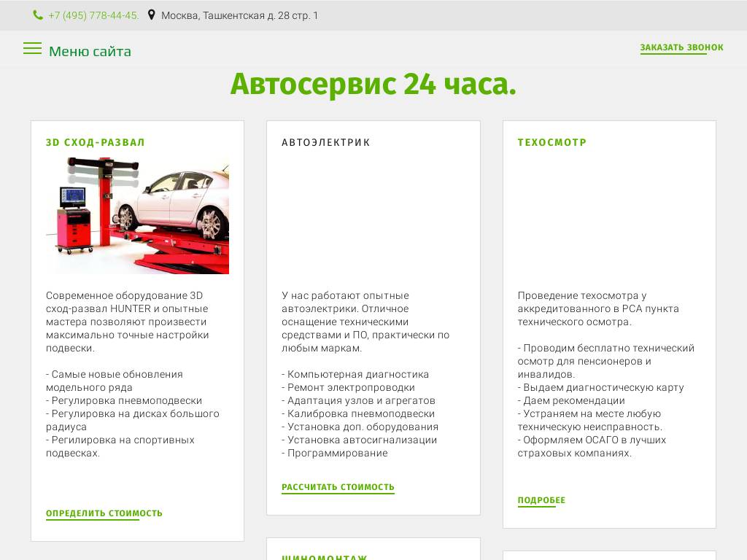Viewport: 747px width, 560px height.
Task: Open the ЗАКАЗАТЬ ЗВОНОК link
Action: (681, 47)
